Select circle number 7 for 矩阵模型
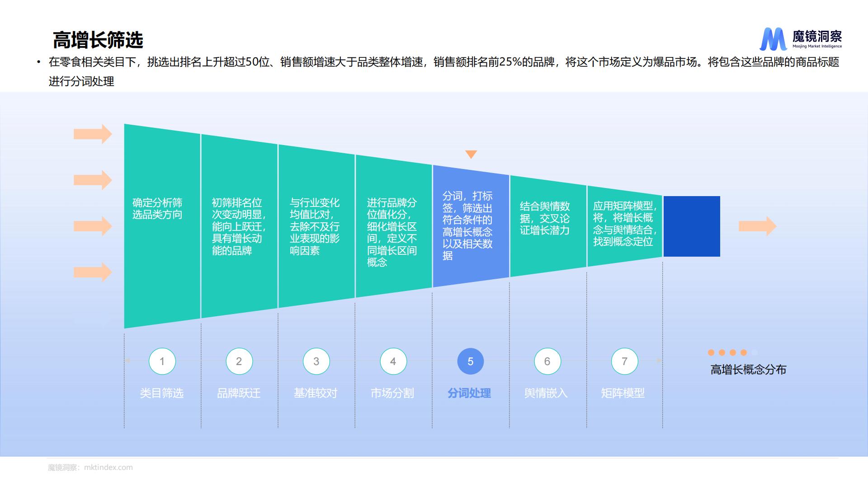868x488 pixels. 625,361
